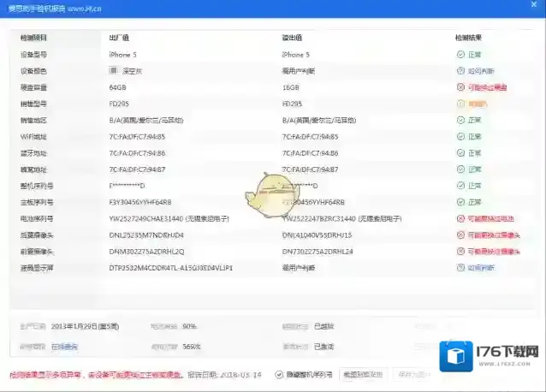
Task: Click the check icon in 蜂窝地址 row
Action: pos(460,169)
